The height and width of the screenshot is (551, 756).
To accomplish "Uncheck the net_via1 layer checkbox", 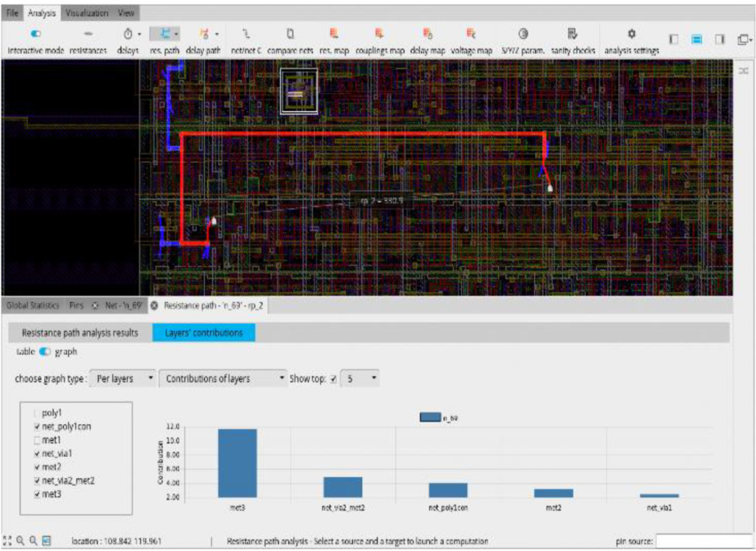I will 37,453.
